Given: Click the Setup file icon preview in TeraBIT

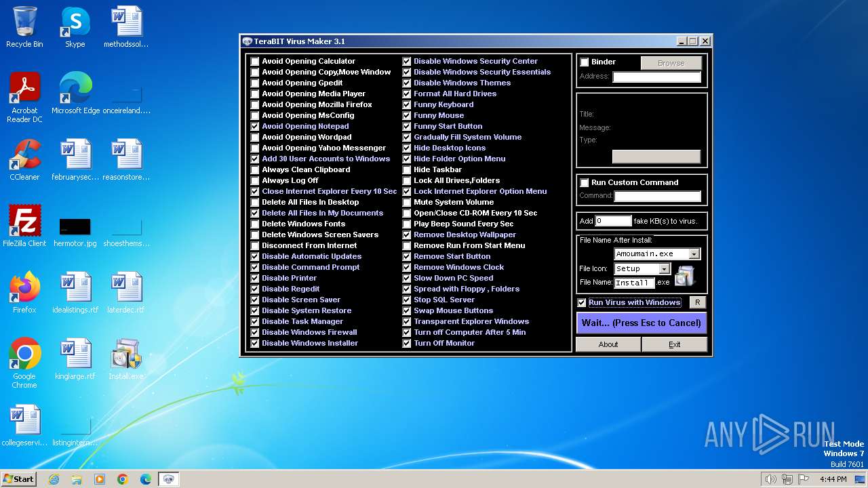Looking at the screenshot, I should click(685, 275).
